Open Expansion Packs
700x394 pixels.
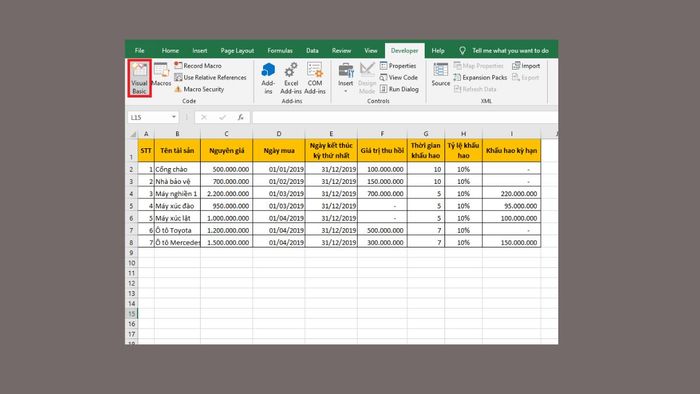480,77
